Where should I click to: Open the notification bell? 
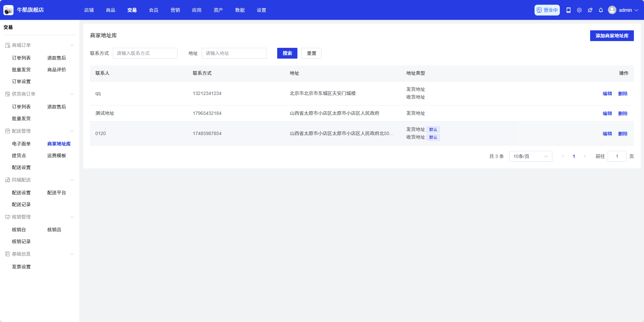[x=601, y=10]
